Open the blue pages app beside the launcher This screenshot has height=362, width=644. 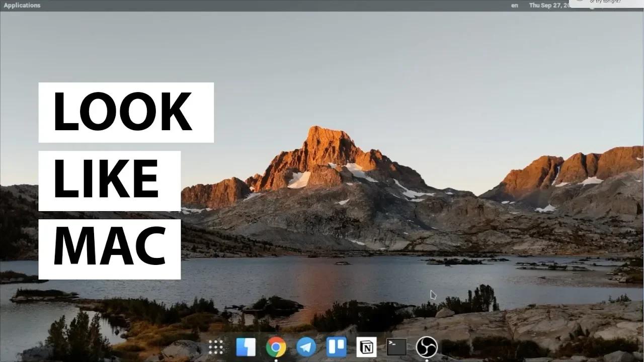click(246, 346)
